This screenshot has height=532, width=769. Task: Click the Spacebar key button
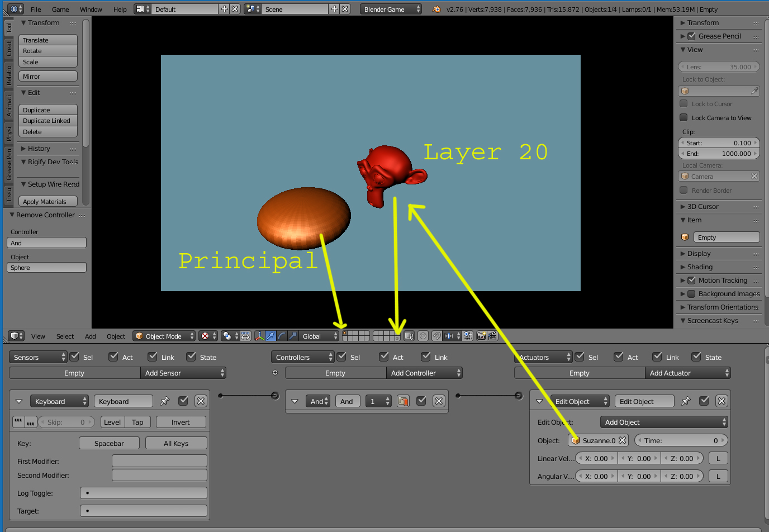coord(109,443)
